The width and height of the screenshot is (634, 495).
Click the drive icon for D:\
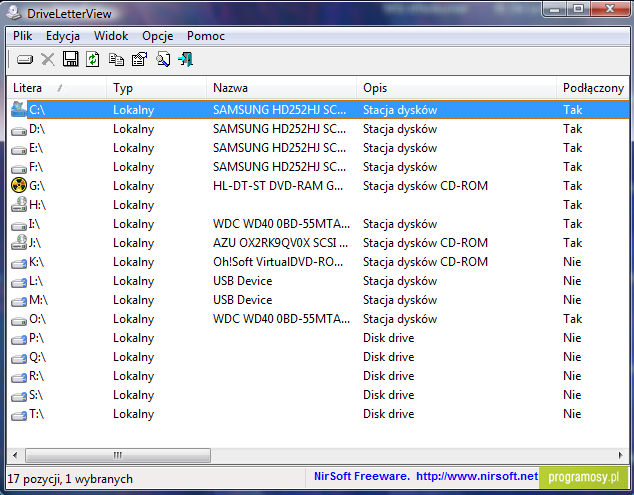[19, 131]
